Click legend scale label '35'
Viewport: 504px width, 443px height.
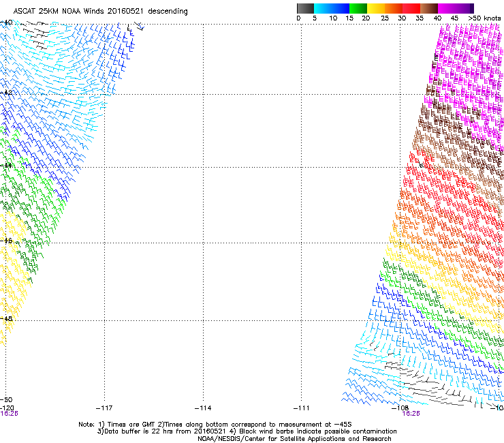[420, 18]
